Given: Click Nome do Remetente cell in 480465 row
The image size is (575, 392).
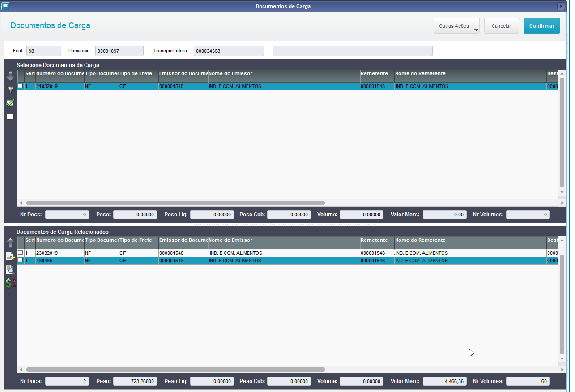Looking at the screenshot, I should point(470,261).
